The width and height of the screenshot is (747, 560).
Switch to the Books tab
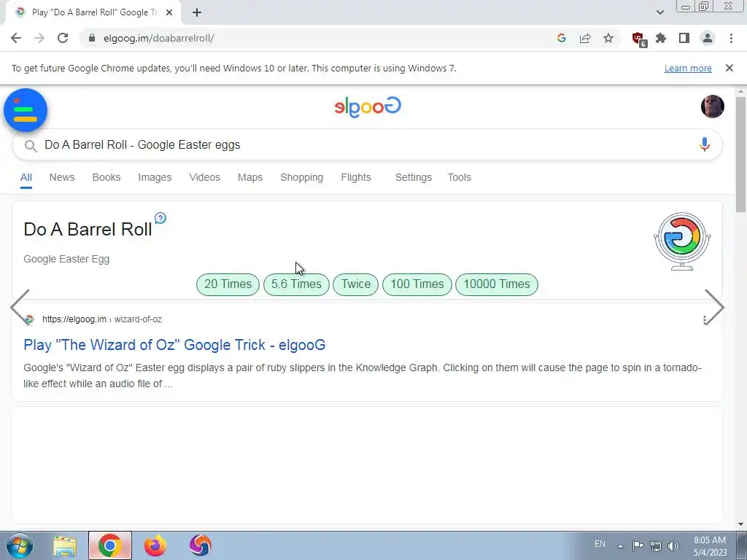(x=107, y=177)
